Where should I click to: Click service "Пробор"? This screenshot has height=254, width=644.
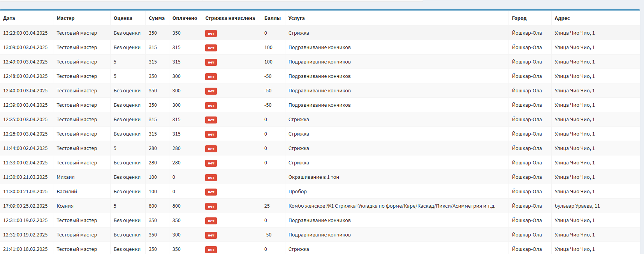click(x=297, y=192)
